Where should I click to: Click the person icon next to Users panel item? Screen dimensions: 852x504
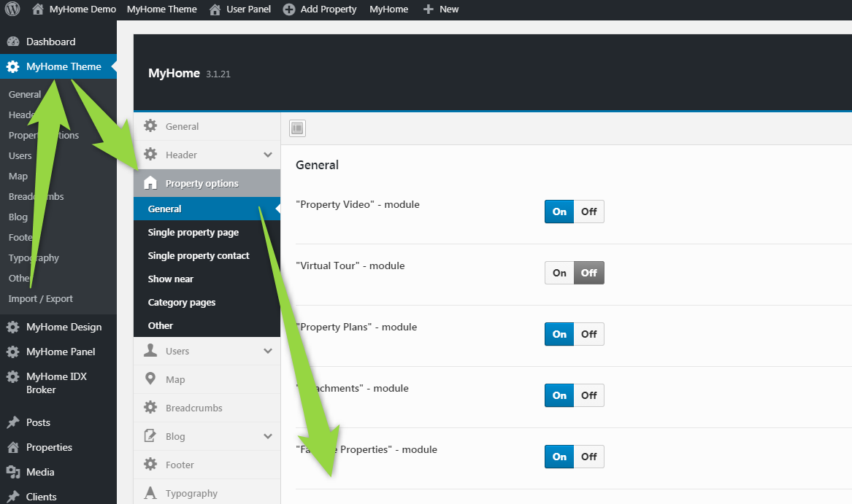click(150, 351)
